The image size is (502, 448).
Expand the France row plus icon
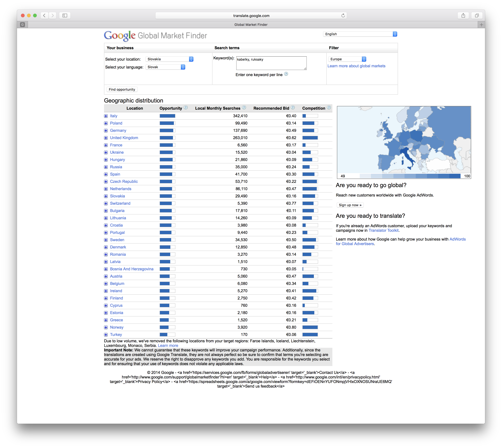[106, 145]
